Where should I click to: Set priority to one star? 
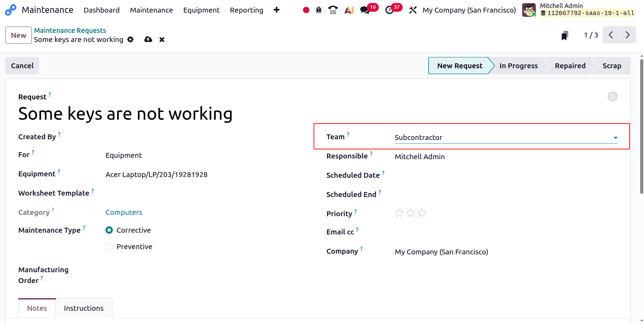[399, 213]
